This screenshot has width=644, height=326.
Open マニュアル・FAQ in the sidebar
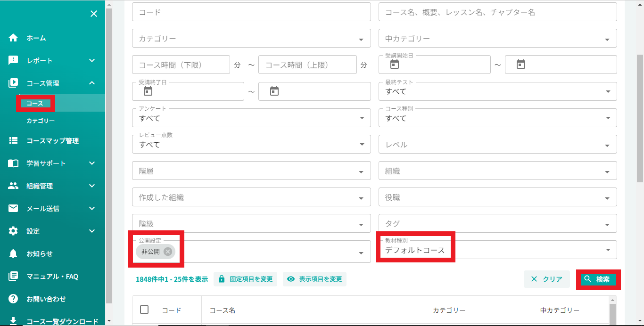point(52,276)
